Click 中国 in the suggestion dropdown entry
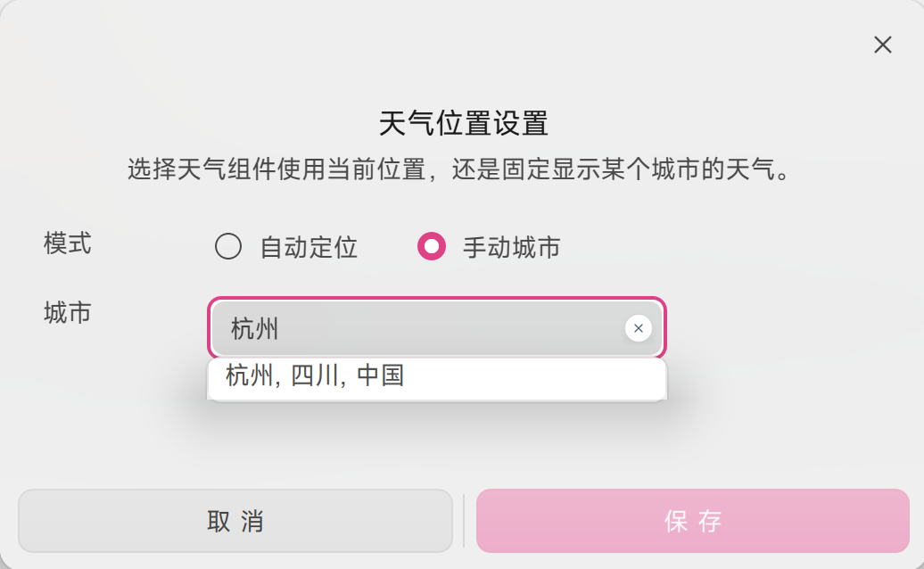924x569 pixels. [x=381, y=375]
